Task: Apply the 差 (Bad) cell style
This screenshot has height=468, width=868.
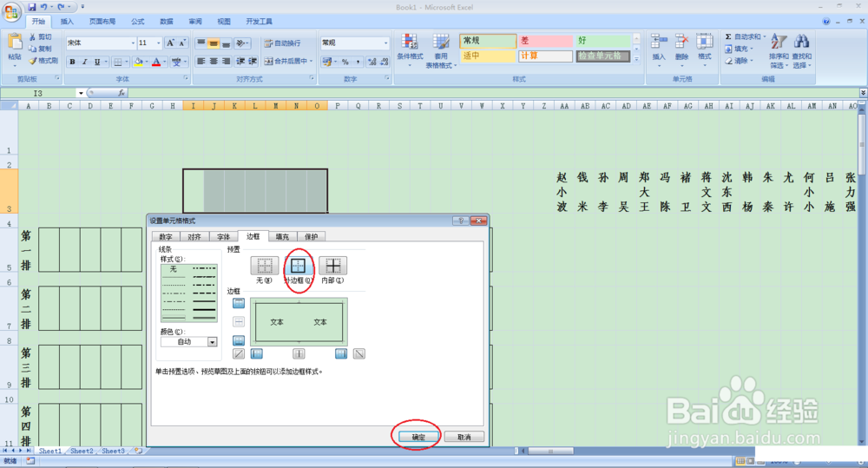Action: tap(545, 41)
